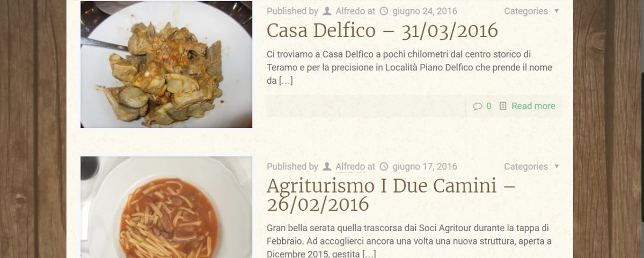Click the author icon beside Alfredo in Casa Delfico post

327,11
